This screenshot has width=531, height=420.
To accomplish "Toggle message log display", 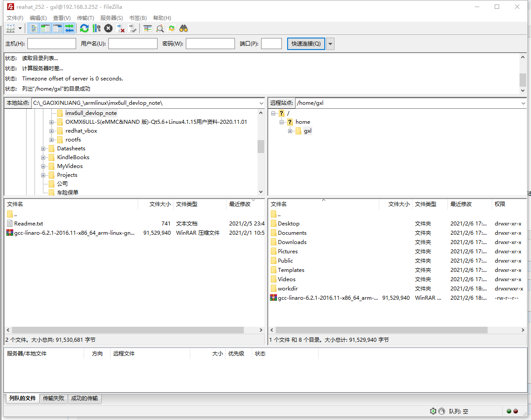I will [x=34, y=28].
